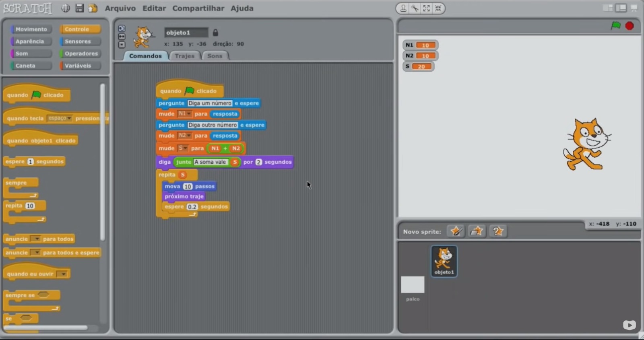
Task: Select the duplicate stamp tool
Action: (403, 8)
